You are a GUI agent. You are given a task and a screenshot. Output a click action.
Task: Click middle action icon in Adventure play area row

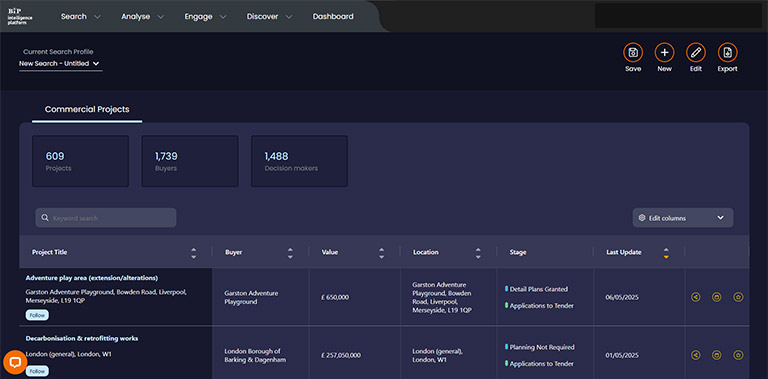pyautogui.click(x=717, y=297)
